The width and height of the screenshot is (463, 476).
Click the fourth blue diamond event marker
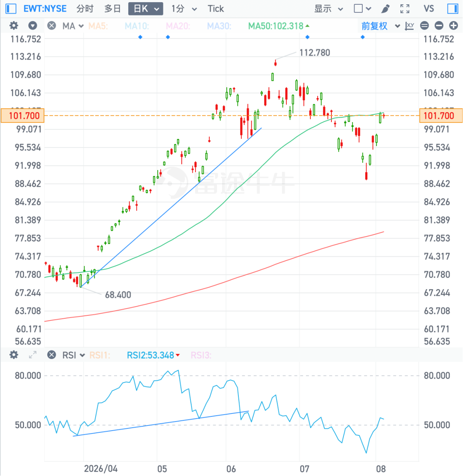(x=362, y=37)
